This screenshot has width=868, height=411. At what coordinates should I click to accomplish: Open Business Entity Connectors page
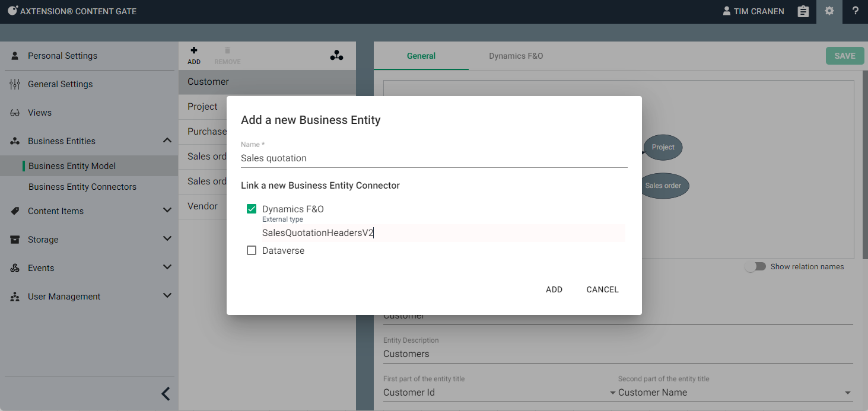[82, 187]
